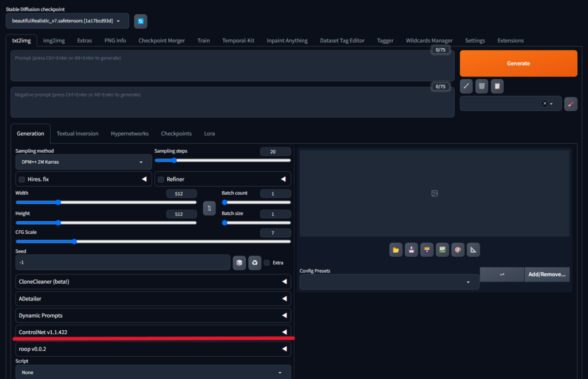Send image to inpaint with the palette icon
This screenshot has width=588, height=379.
(458, 250)
